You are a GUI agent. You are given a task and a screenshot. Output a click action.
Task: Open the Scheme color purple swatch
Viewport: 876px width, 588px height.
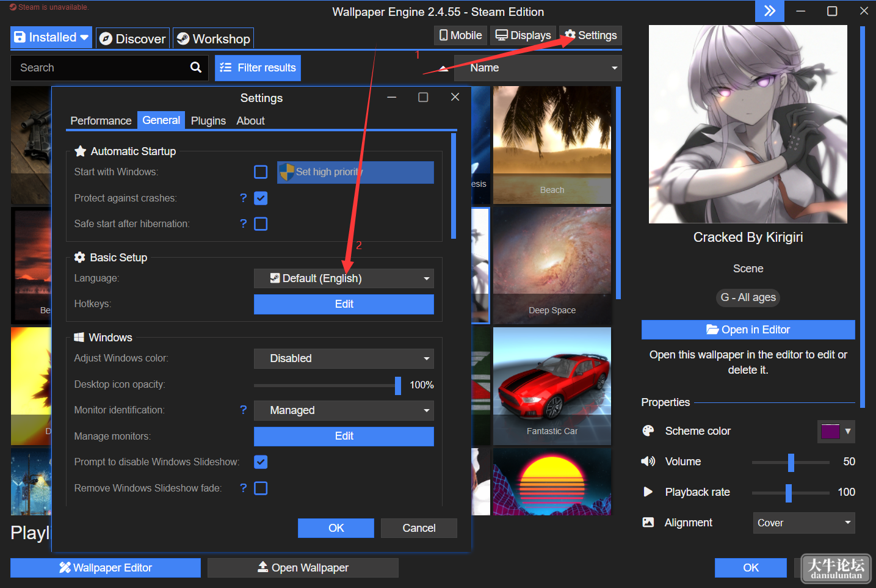tap(836, 431)
